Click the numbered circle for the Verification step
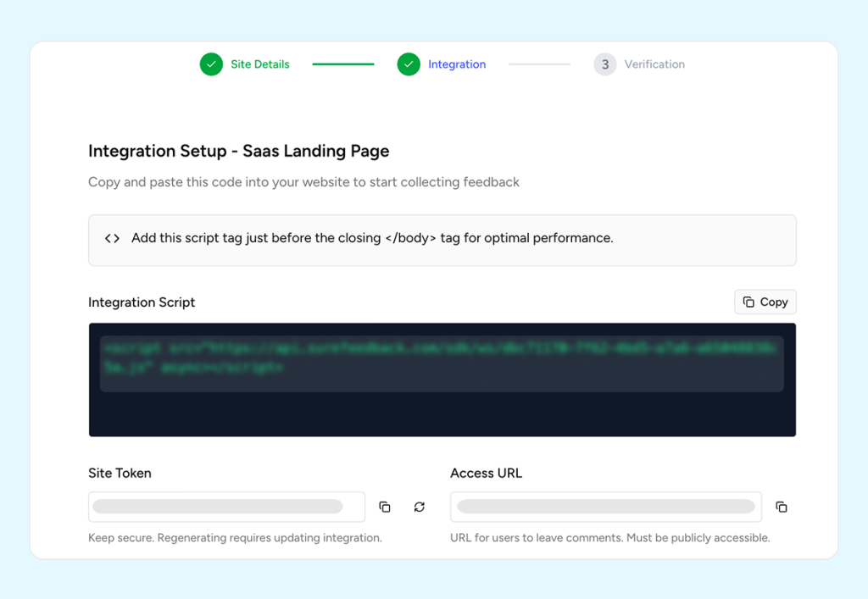Viewport: 868px width, 599px height. pyautogui.click(x=604, y=64)
